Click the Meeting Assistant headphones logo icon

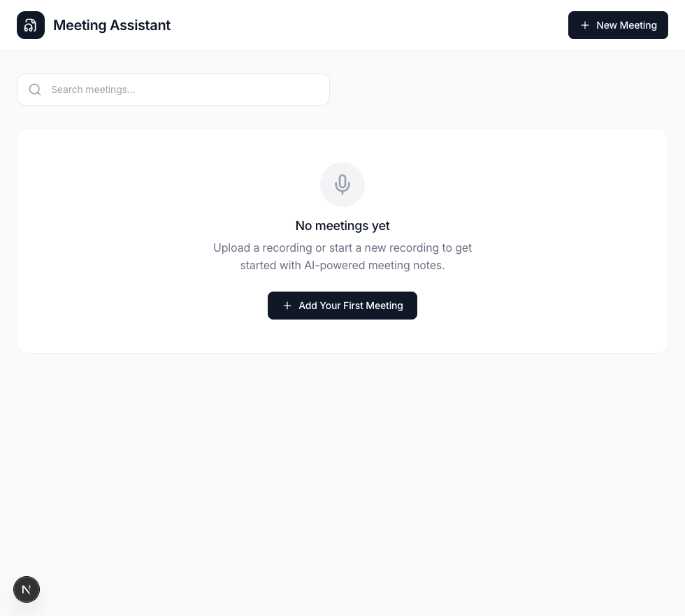click(31, 25)
